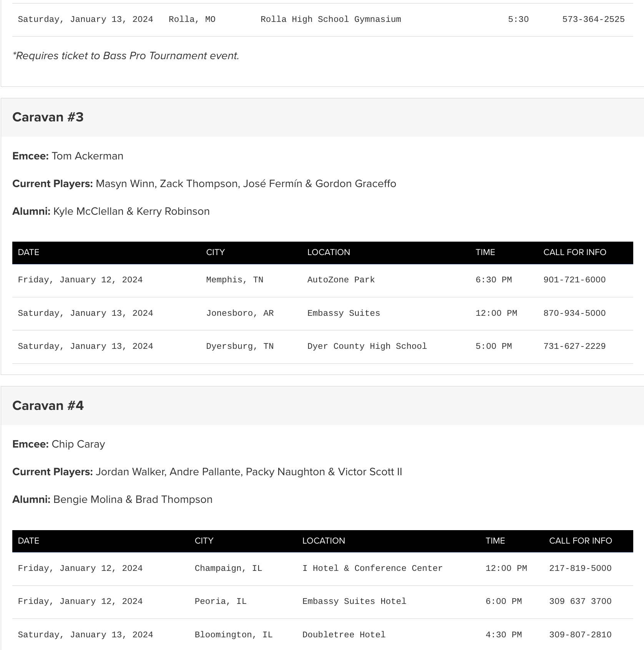Click the Bloomington phone number 309-807-2810
Viewport: 644px width, 650px height.
tap(580, 635)
